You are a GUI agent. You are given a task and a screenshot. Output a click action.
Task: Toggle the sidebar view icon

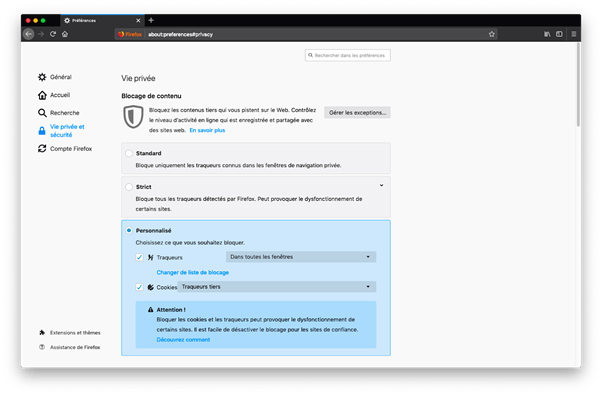pyautogui.click(x=559, y=34)
